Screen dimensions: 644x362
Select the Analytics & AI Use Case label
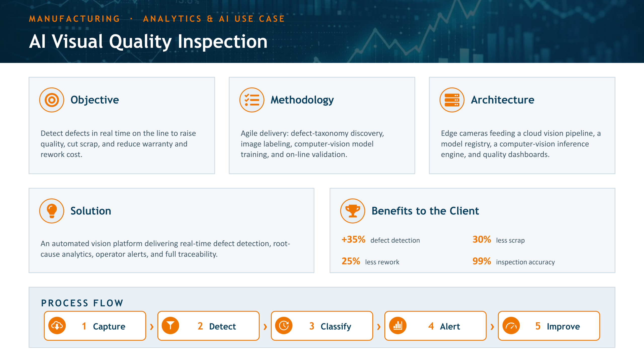tap(214, 19)
